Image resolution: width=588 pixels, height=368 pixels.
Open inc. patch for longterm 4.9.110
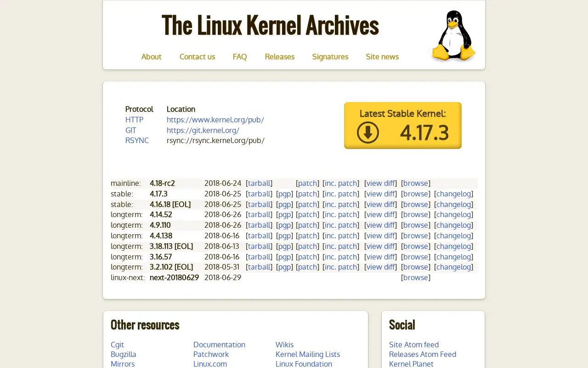[x=341, y=225]
